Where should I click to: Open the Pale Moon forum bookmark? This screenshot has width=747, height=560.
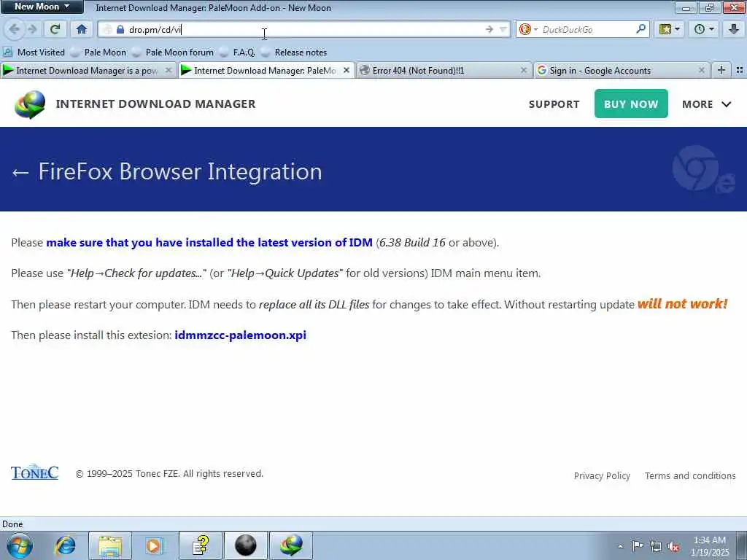[x=173, y=52]
